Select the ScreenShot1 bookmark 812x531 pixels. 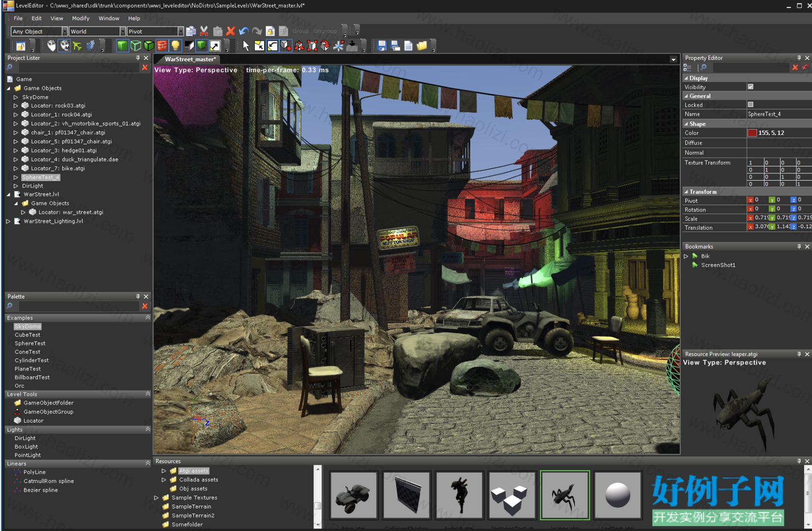coord(718,265)
